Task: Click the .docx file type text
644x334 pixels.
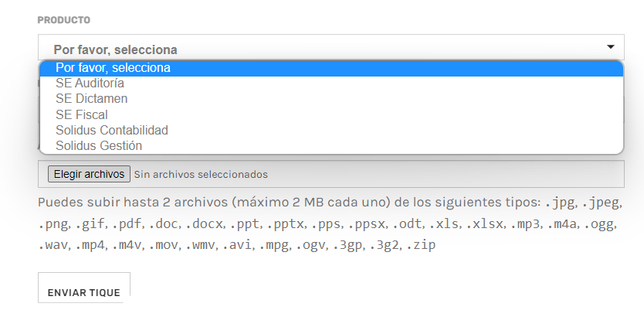Action: pos(204,224)
